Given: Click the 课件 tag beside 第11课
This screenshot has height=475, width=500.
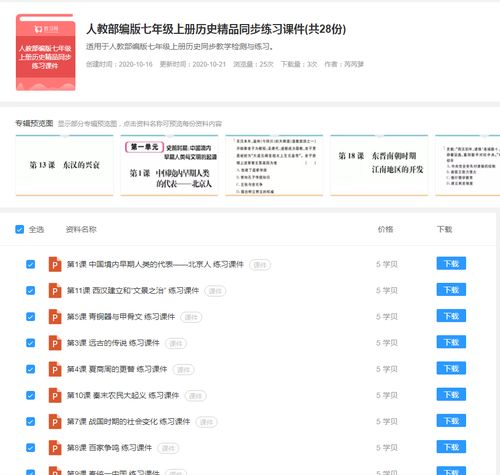Looking at the screenshot, I should pos(215,291).
